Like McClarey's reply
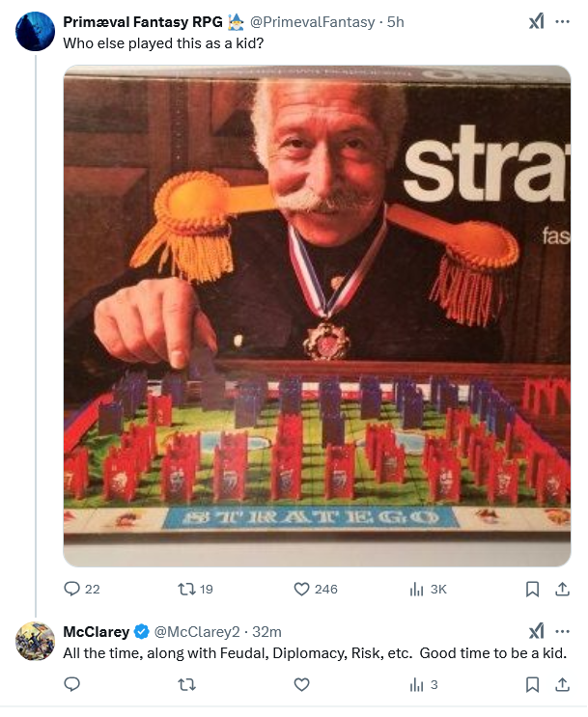Viewport: 588px width, 717px height. (301, 685)
